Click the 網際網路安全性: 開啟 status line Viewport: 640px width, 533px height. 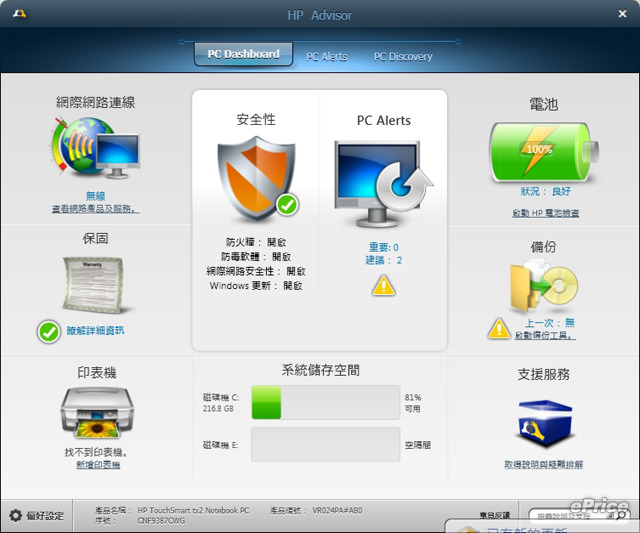point(256,271)
